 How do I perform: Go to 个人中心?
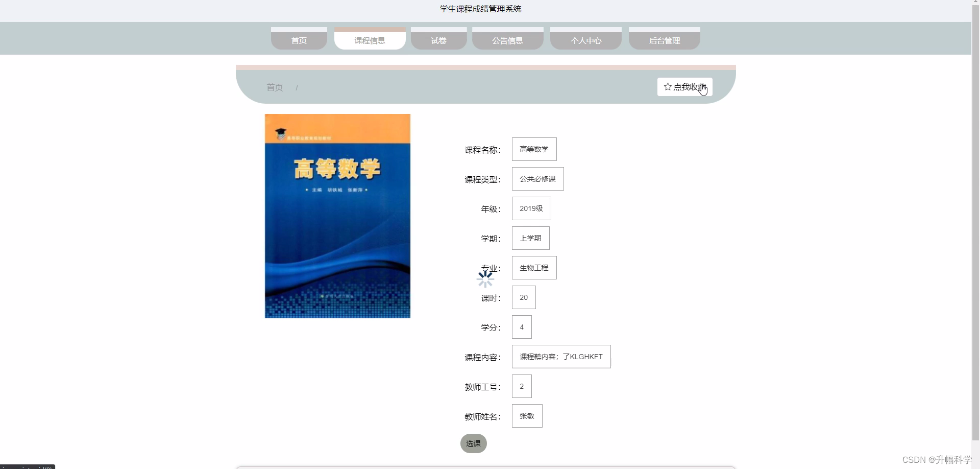[585, 40]
